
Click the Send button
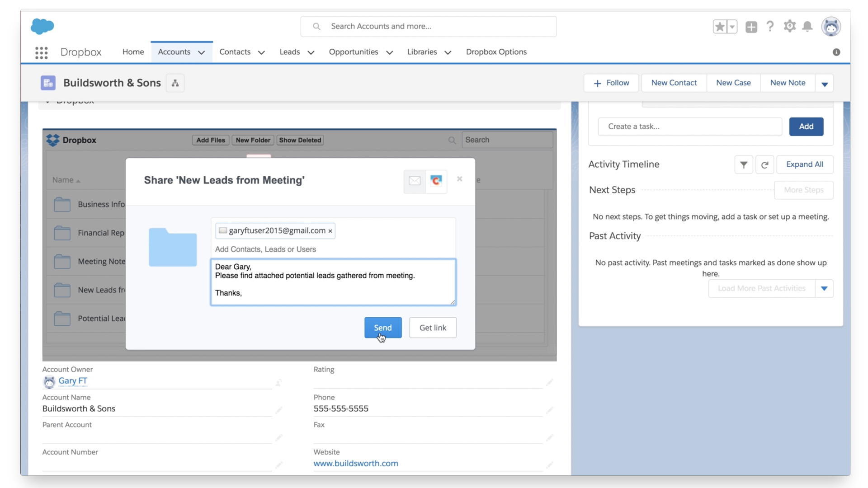383,328
